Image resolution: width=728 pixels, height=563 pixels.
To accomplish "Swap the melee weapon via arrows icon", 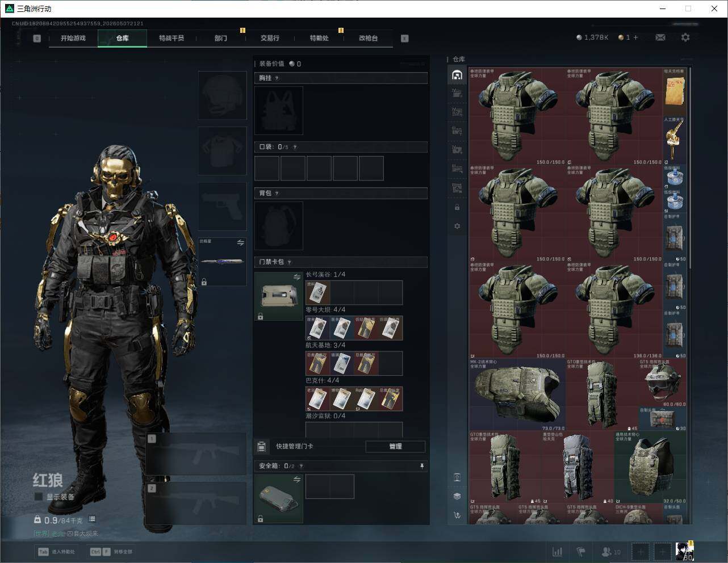I will (241, 242).
